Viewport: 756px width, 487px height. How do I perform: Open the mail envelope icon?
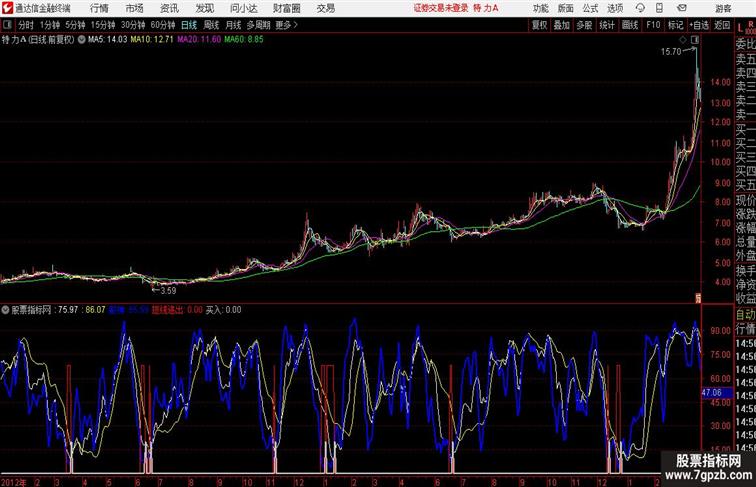click(x=682, y=8)
